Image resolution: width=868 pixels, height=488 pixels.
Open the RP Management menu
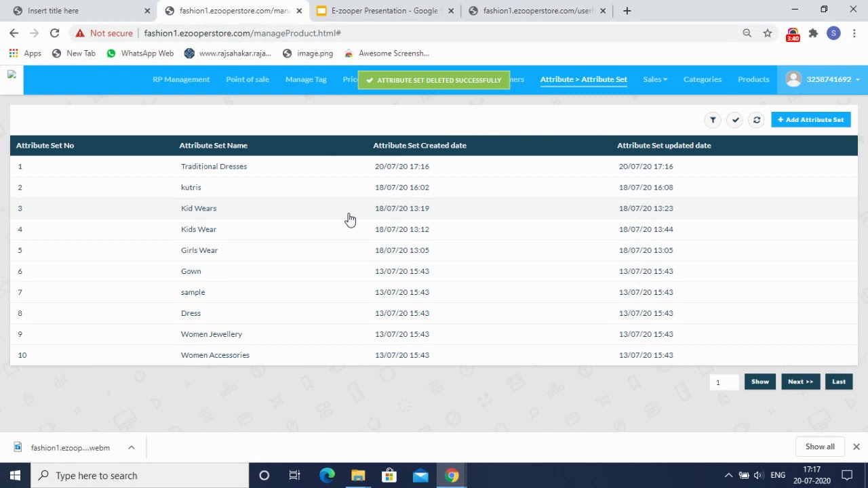coord(181,79)
